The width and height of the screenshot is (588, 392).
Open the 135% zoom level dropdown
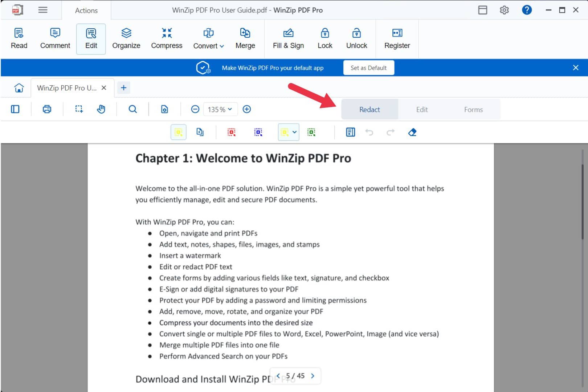tap(220, 109)
